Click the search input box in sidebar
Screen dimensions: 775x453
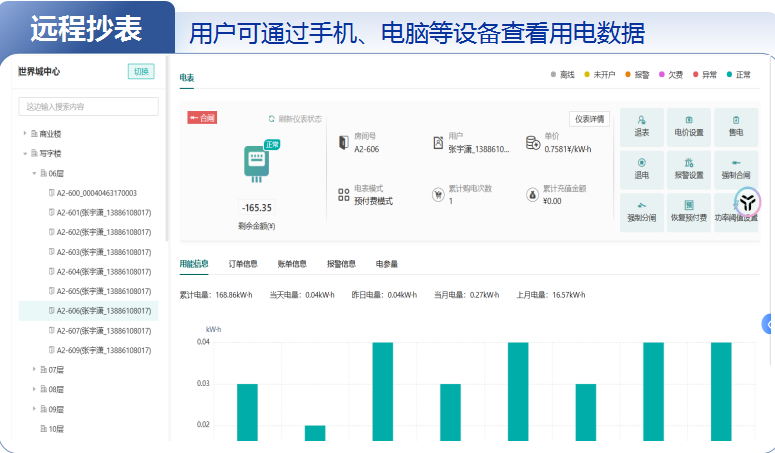coord(88,107)
